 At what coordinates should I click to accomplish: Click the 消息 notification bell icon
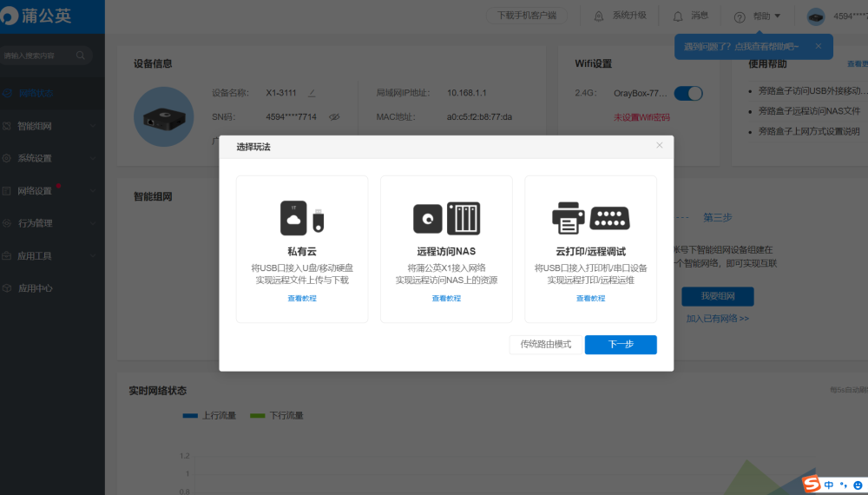[678, 16]
